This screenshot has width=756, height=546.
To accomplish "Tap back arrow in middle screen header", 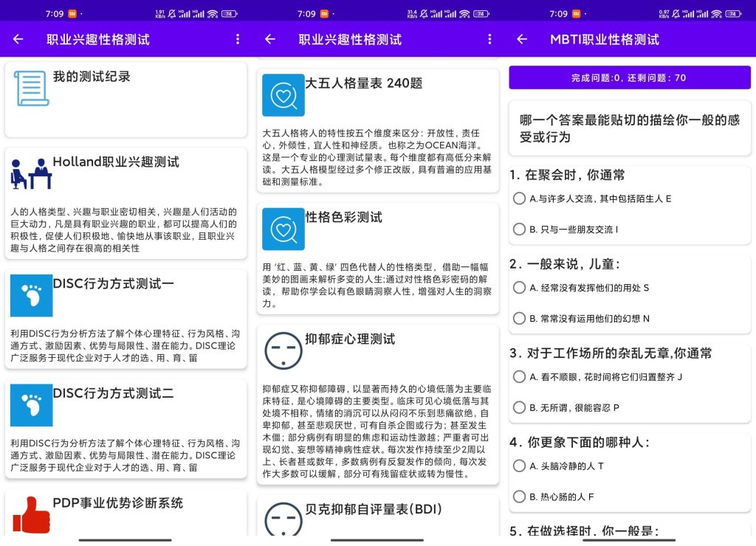I will click(x=270, y=39).
